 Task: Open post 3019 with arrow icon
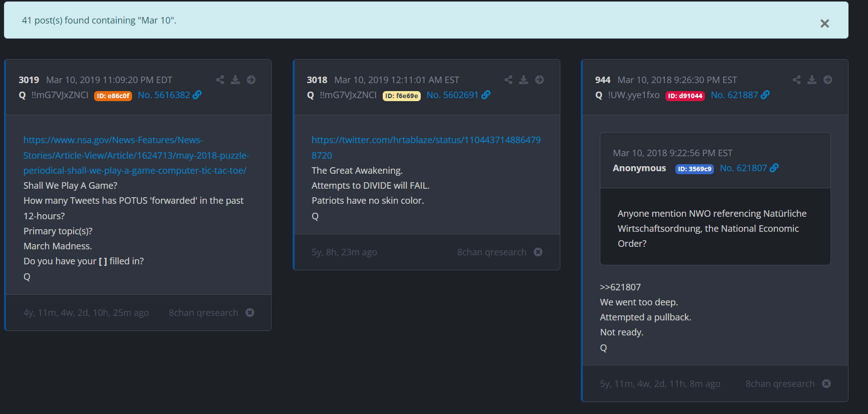(251, 80)
